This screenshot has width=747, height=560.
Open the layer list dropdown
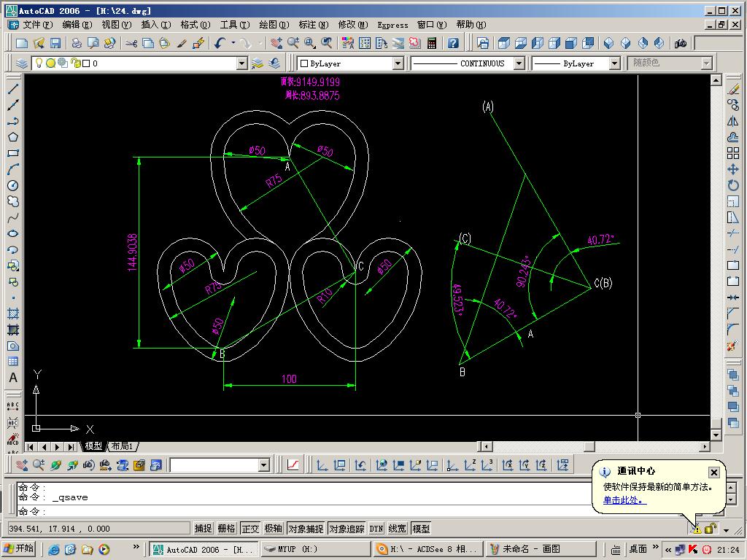(x=242, y=63)
